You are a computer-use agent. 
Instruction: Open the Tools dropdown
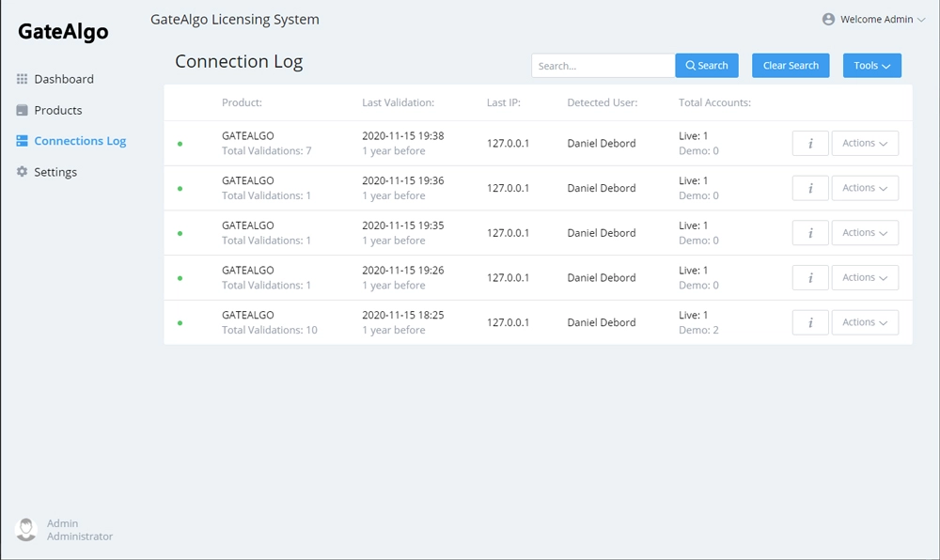tap(872, 65)
